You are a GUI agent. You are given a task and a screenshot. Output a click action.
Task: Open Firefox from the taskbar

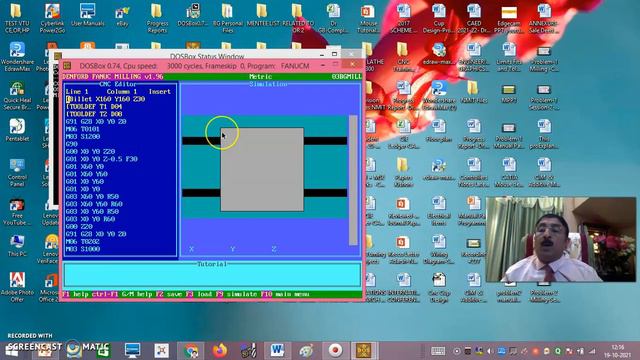(220, 351)
